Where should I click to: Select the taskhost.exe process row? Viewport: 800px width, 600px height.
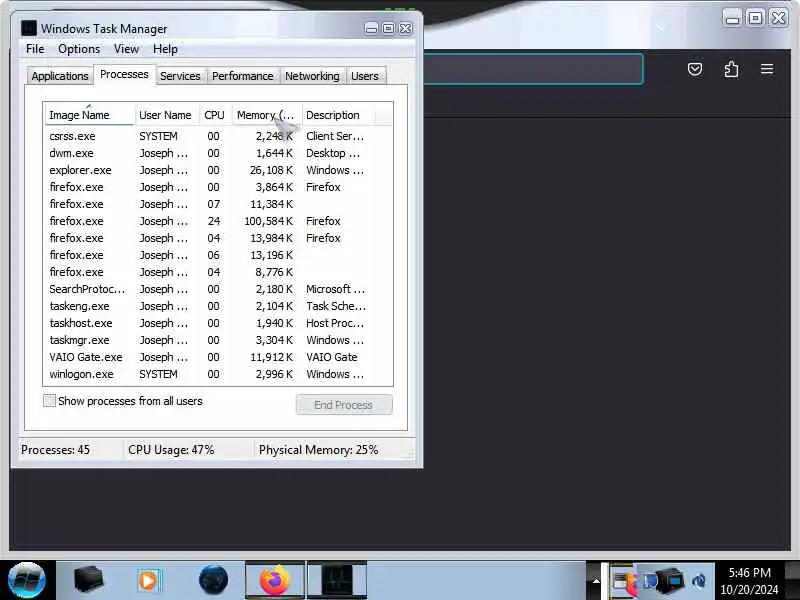tap(218, 323)
